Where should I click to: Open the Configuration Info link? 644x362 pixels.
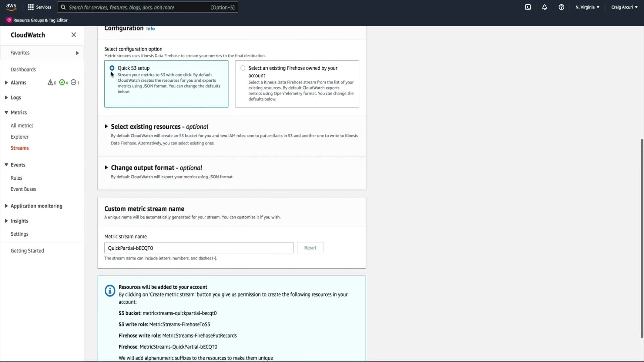(150, 29)
